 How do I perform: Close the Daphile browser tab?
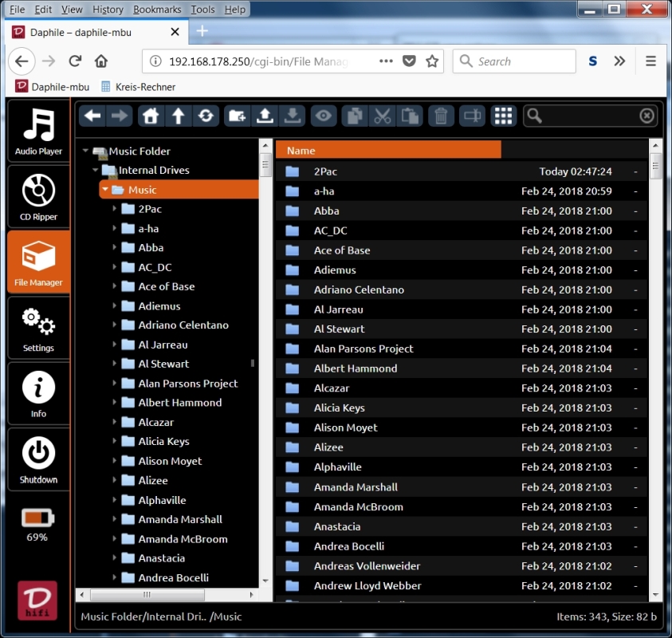pos(175,32)
